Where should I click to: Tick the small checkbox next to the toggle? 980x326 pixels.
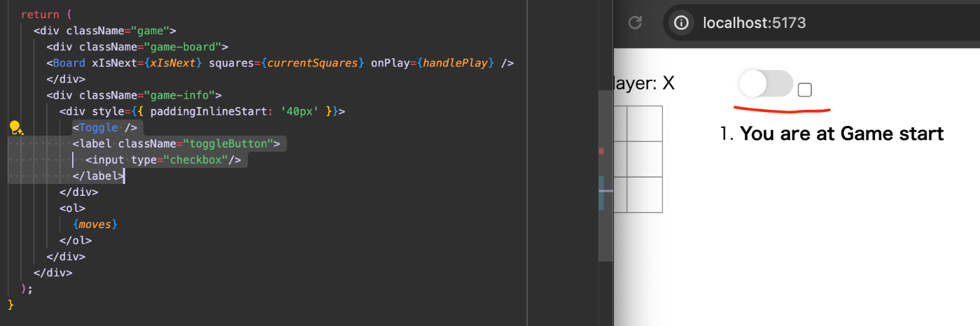[805, 90]
